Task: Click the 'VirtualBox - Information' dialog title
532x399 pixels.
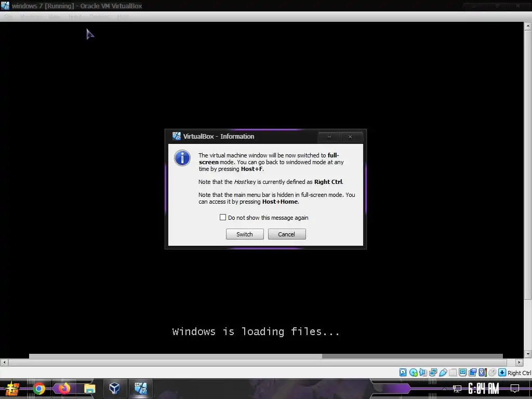Action: 219,137
